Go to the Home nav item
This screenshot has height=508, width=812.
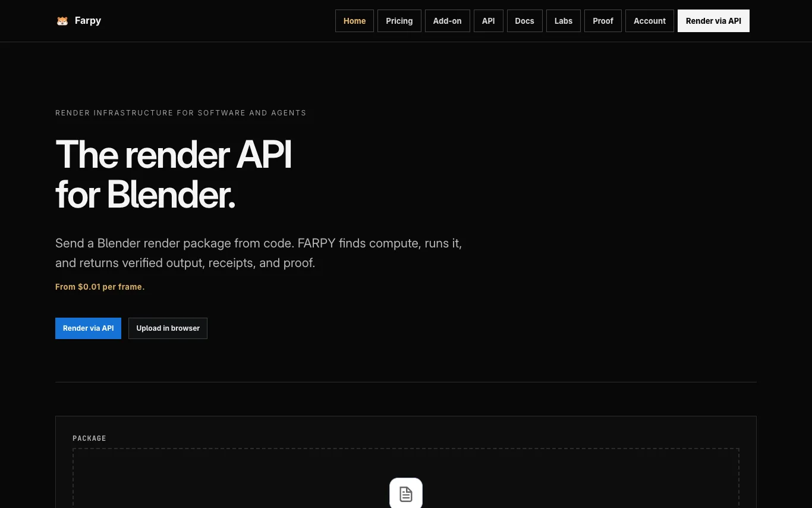[x=354, y=21]
